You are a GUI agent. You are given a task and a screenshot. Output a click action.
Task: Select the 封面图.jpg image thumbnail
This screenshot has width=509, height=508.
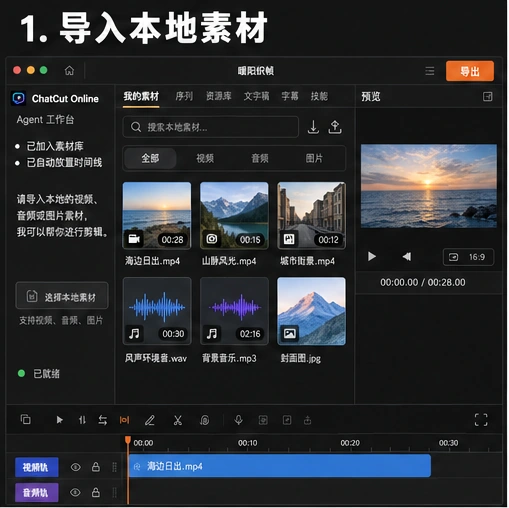tap(311, 311)
